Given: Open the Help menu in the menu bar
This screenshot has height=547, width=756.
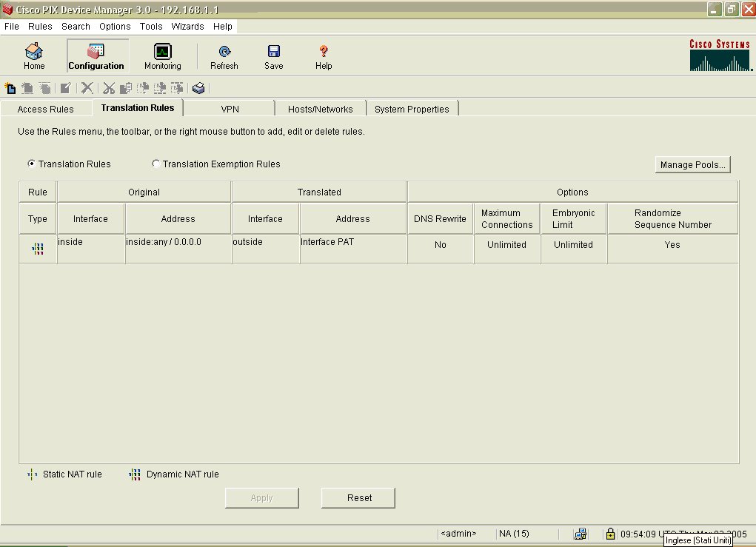Looking at the screenshot, I should pyautogui.click(x=223, y=27).
